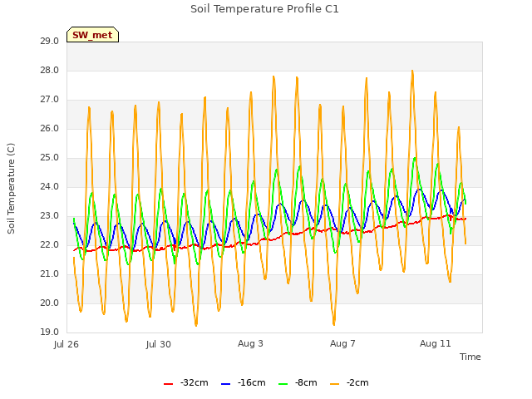
Task: Click the Jul 26 date tick label
Action: (66, 344)
